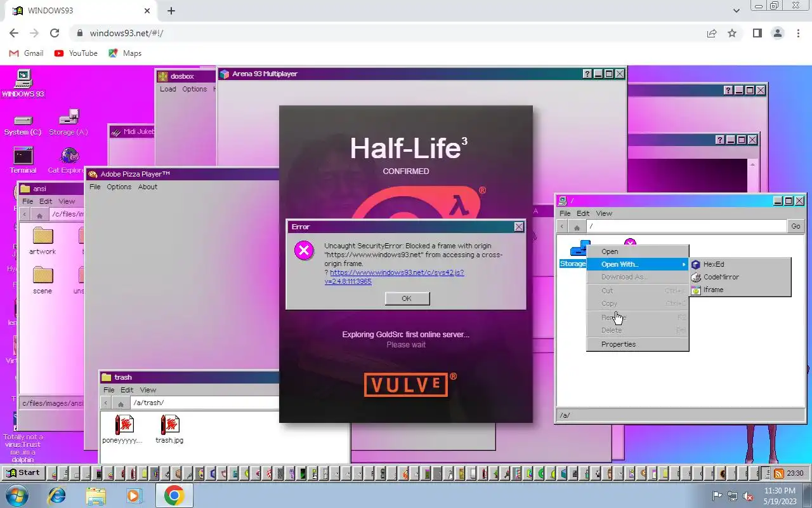Image resolution: width=812 pixels, height=508 pixels.
Task: Open Chrome side panel icon
Action: pos(757,33)
